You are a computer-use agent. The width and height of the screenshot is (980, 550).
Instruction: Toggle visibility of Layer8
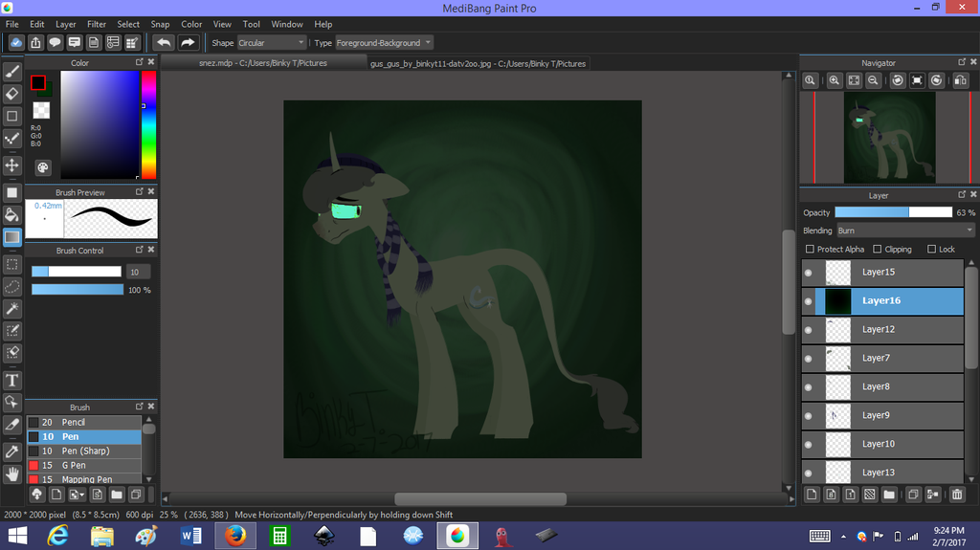808,387
